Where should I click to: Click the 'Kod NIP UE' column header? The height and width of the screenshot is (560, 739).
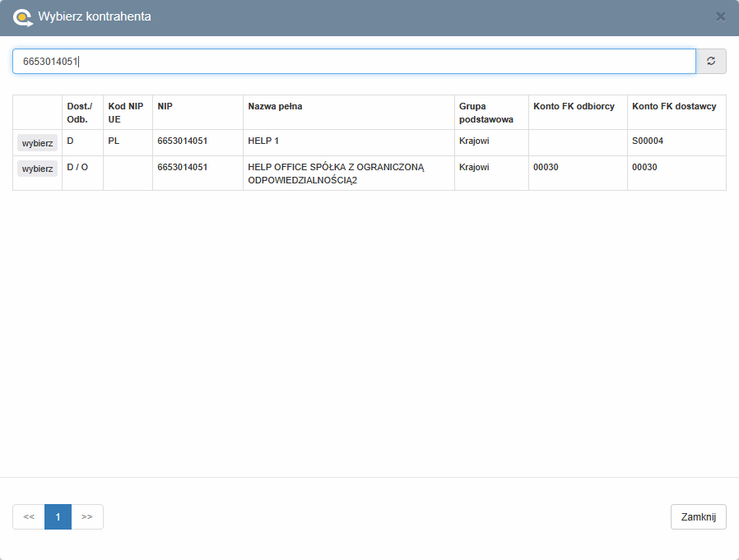[126, 113]
